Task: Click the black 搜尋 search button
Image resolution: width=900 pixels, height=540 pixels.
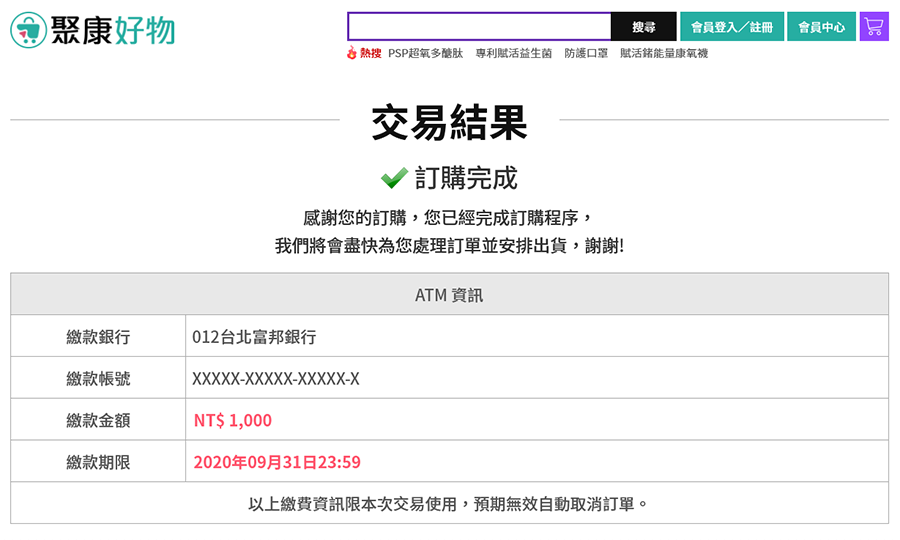Action: 643,26
